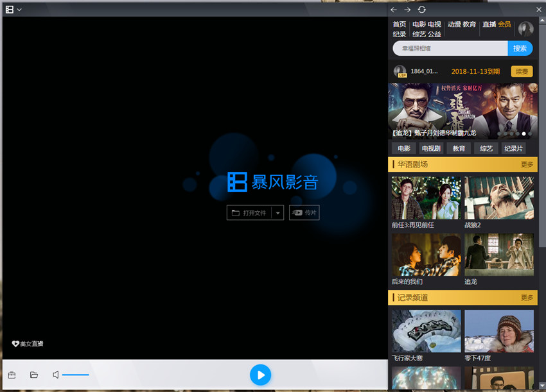Open the 直播 live navigation item

click(489, 24)
